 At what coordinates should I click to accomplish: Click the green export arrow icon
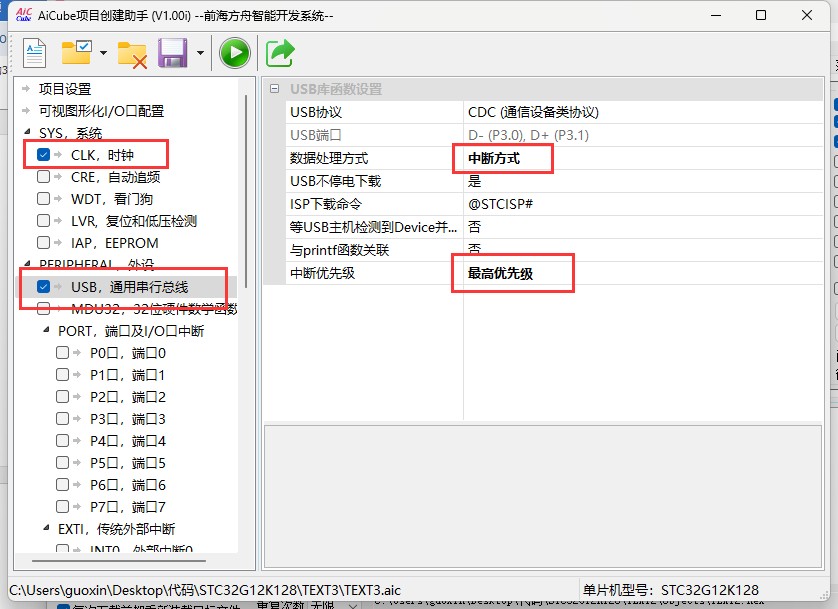click(x=280, y=53)
